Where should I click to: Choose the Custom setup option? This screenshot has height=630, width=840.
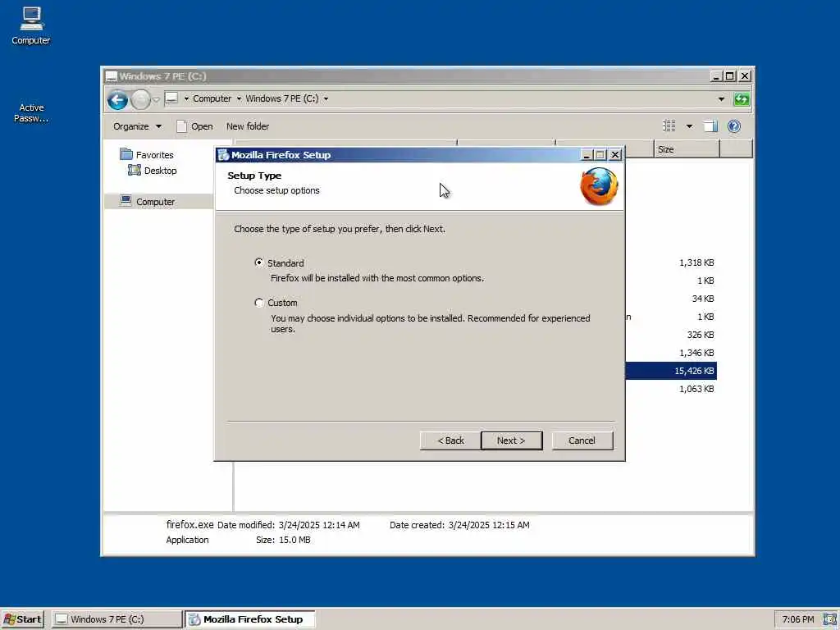tap(259, 303)
